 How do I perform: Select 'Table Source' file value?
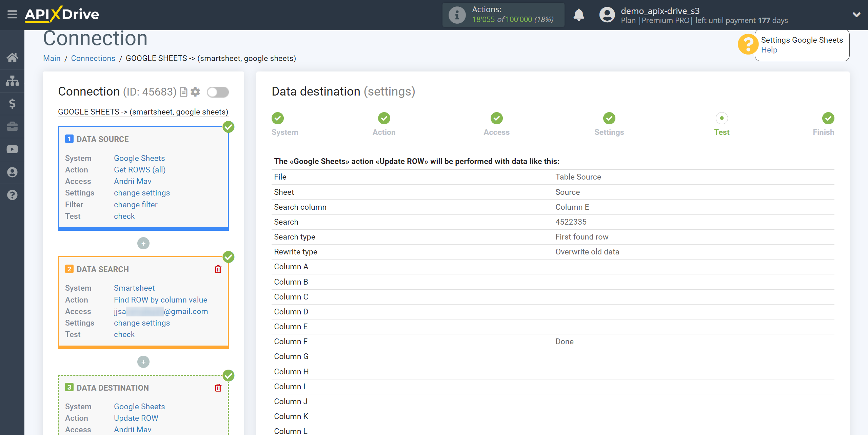click(578, 177)
